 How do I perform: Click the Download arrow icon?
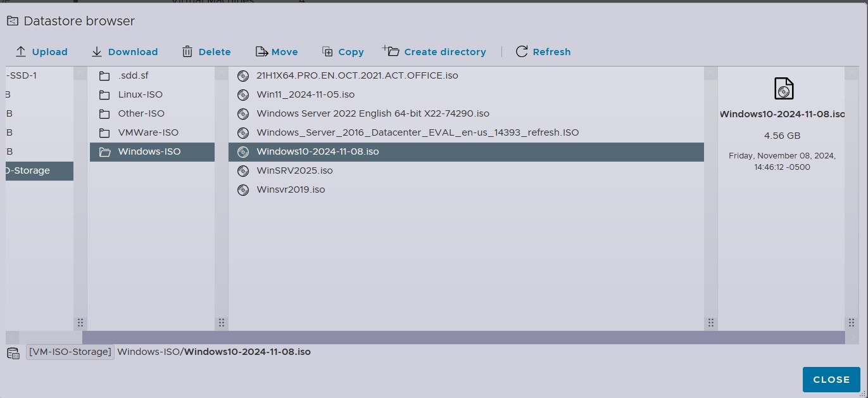point(97,52)
